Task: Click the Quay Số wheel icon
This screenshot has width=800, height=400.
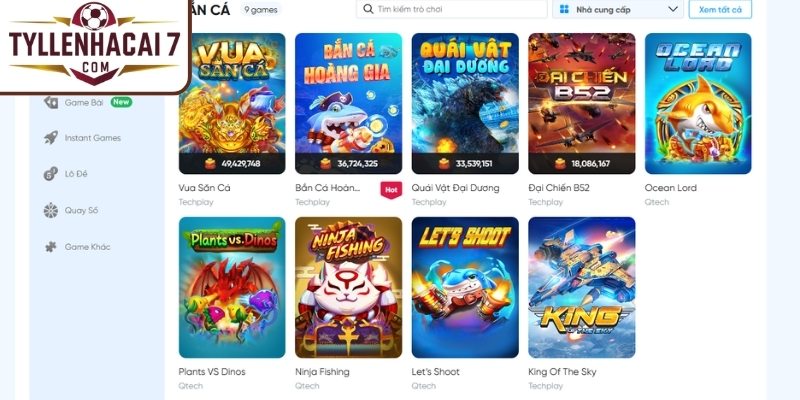Action: coord(51,210)
